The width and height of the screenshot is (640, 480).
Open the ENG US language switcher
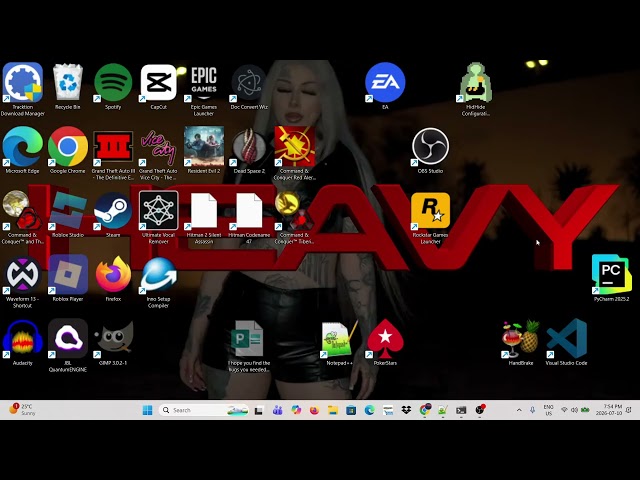pos(548,410)
